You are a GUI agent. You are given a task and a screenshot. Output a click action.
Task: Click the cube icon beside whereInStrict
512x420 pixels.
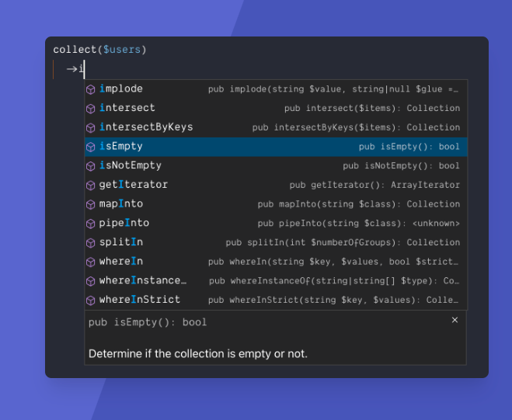(90, 300)
